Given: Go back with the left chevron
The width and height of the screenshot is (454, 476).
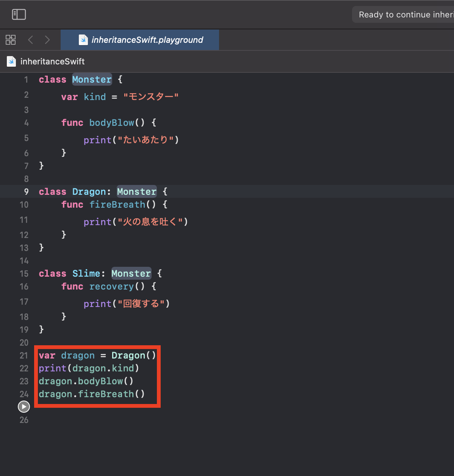Looking at the screenshot, I should tap(31, 40).
